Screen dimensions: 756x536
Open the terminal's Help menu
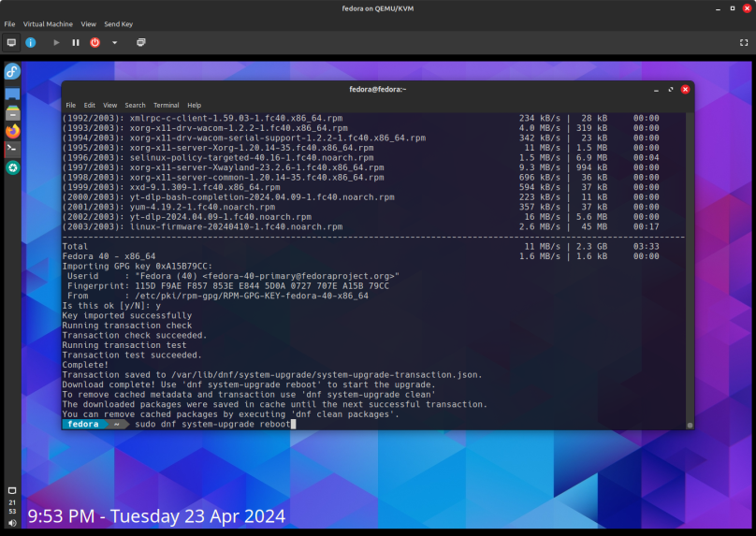pyautogui.click(x=195, y=105)
